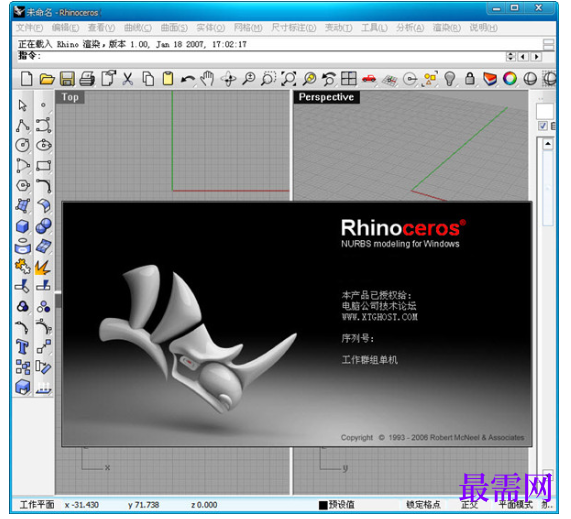Open the Top viewport title menu
The image size is (571, 519).
[70, 97]
